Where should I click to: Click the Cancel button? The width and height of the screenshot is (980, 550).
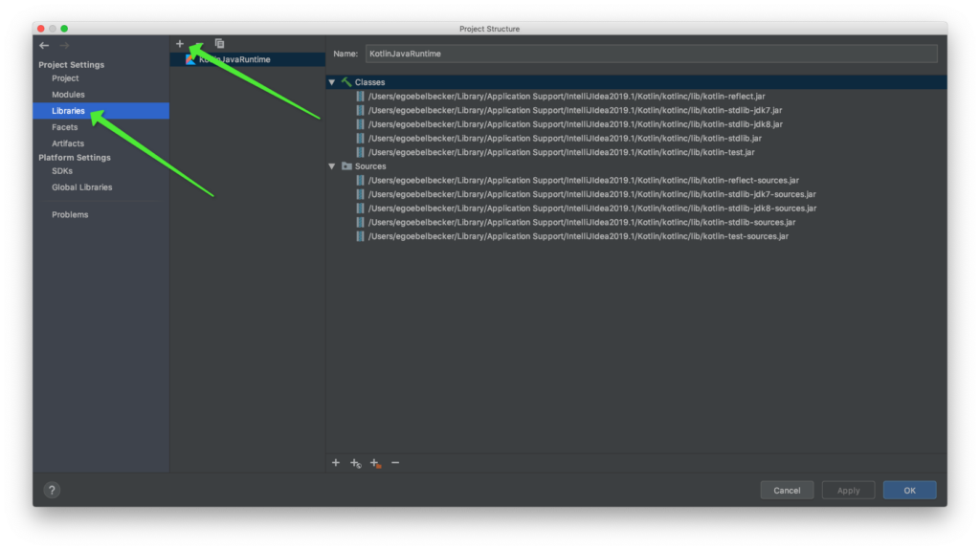click(x=787, y=490)
